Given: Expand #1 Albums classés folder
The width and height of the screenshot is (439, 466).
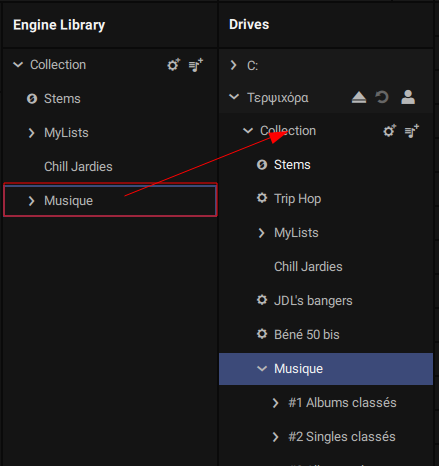Looking at the screenshot, I should pos(275,403).
